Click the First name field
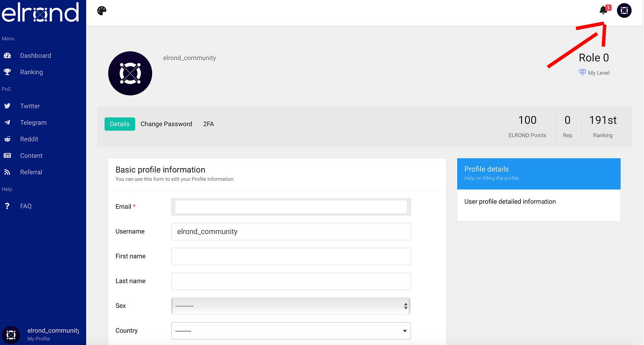The image size is (644, 345). [291, 256]
